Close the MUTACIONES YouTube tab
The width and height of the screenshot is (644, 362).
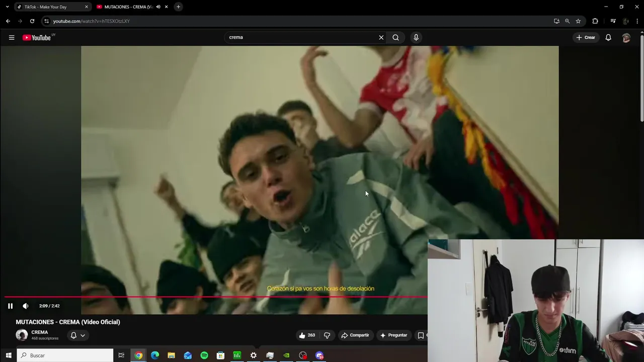pos(166,7)
